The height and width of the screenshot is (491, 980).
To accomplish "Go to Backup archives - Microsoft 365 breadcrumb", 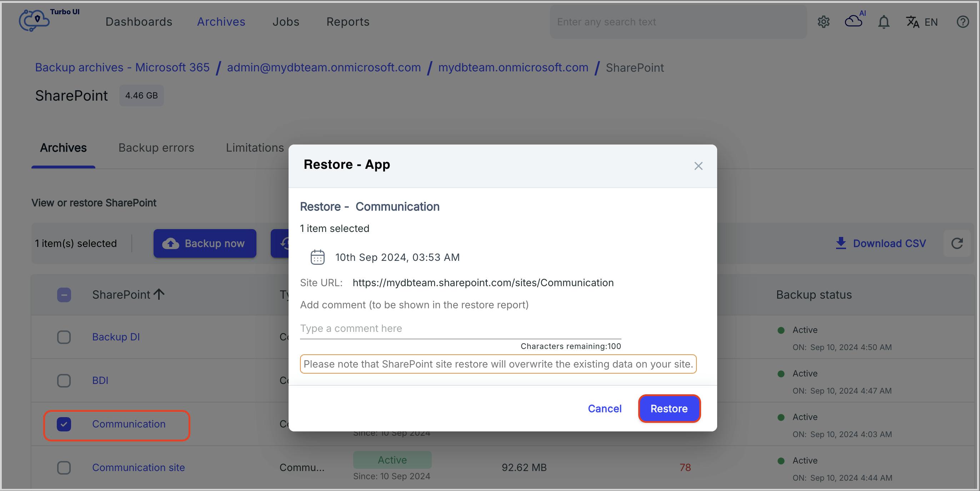I will click(122, 67).
